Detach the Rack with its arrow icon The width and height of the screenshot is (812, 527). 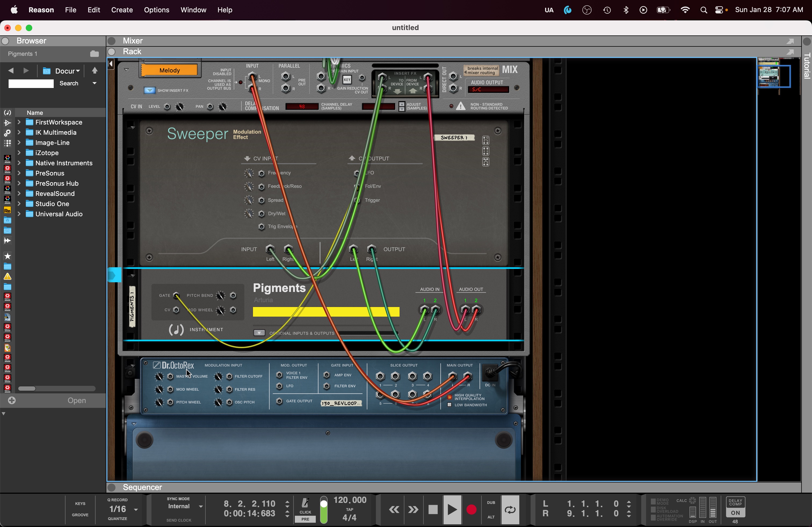[790, 52]
